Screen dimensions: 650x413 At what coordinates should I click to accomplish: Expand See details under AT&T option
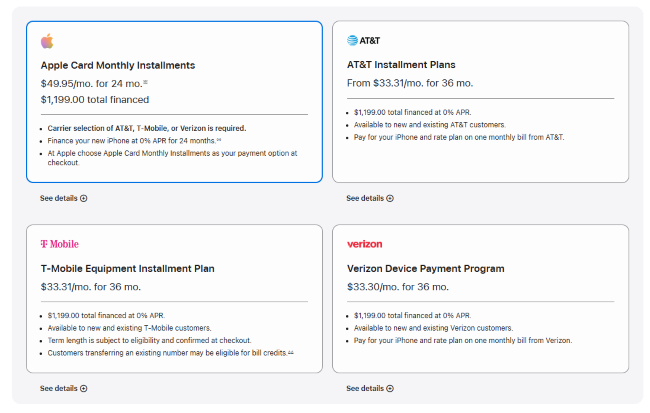coord(370,198)
